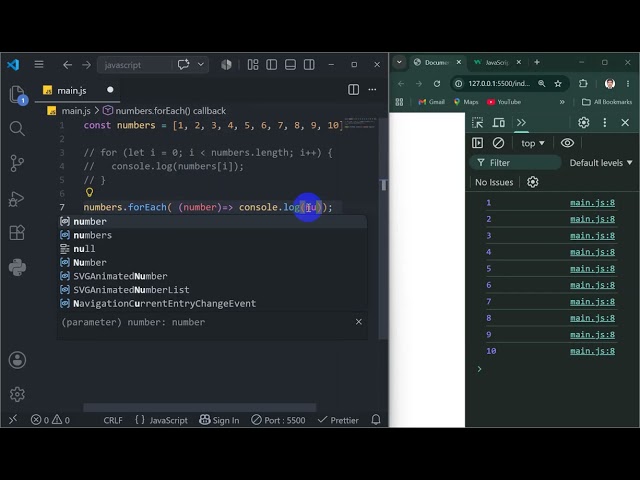640x480 pixels.
Task: Show more bookmarks chevron
Action: pos(562,102)
